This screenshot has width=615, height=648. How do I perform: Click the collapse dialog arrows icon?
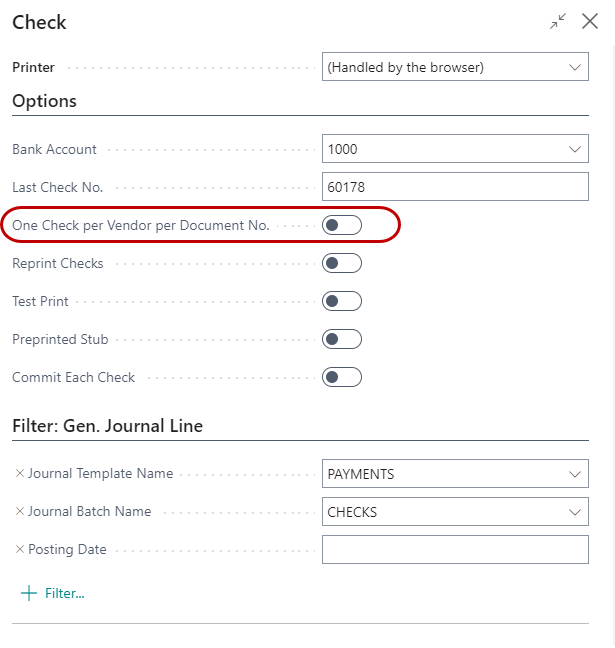click(557, 21)
